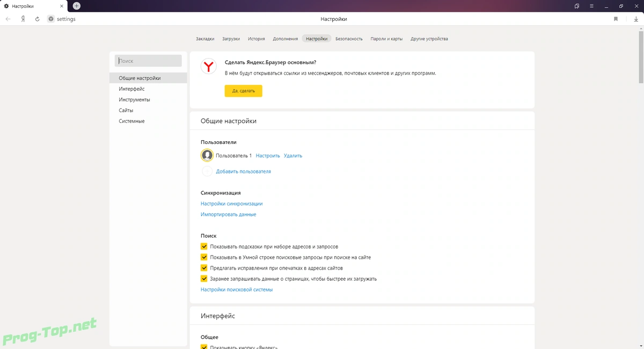Click the Удалить link for Пользователь 1
The height and width of the screenshot is (349, 644).
click(293, 156)
